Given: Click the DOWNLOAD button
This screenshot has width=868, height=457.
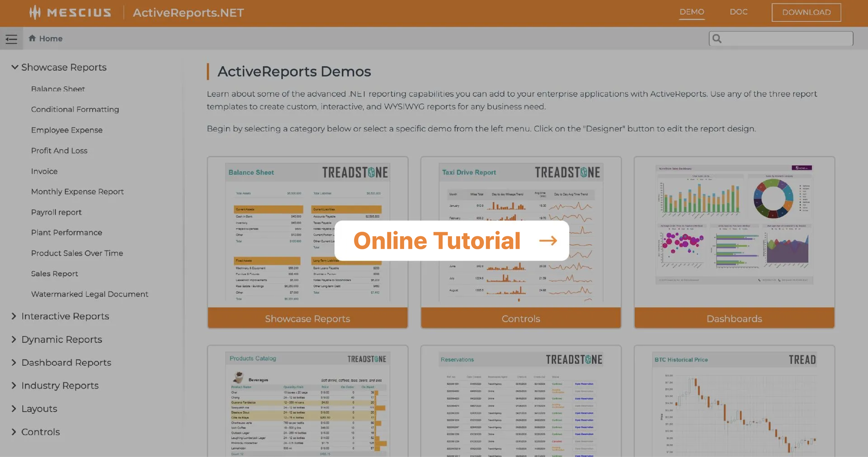Looking at the screenshot, I should [807, 12].
